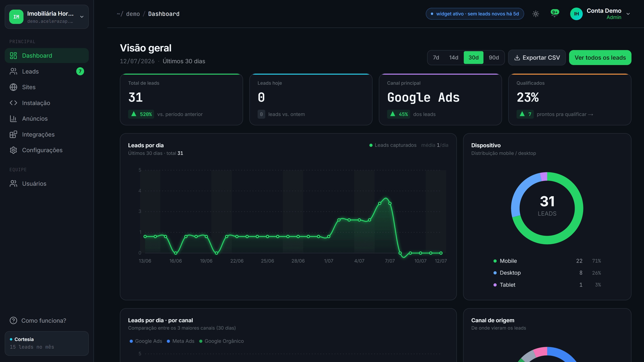The image size is (644, 362).
Task: Open Usuários team page
Action: point(47,184)
